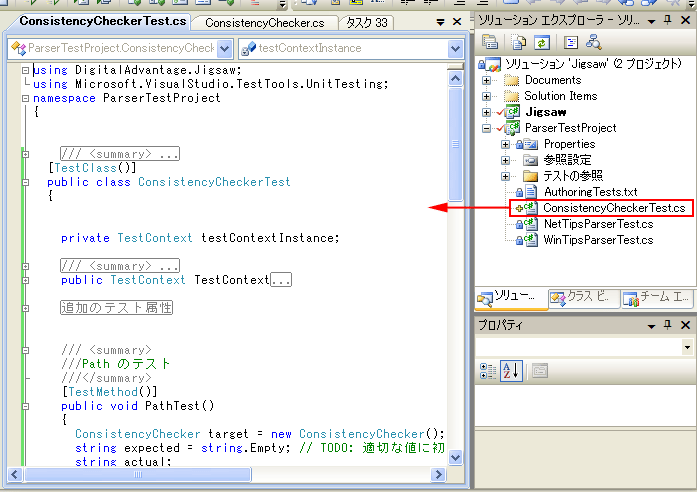Close the active editor document

point(457,22)
